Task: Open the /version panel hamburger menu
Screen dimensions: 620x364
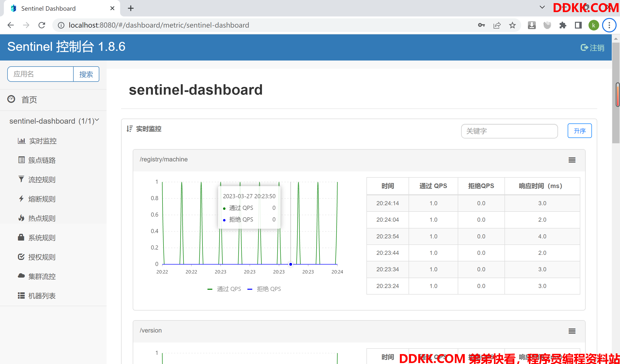Action: tap(572, 331)
